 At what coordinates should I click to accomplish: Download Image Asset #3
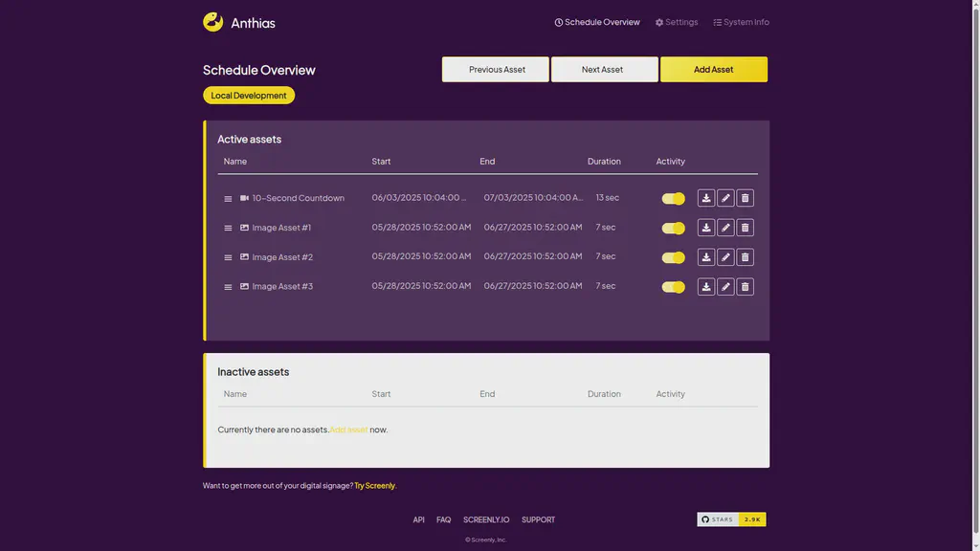click(x=706, y=286)
